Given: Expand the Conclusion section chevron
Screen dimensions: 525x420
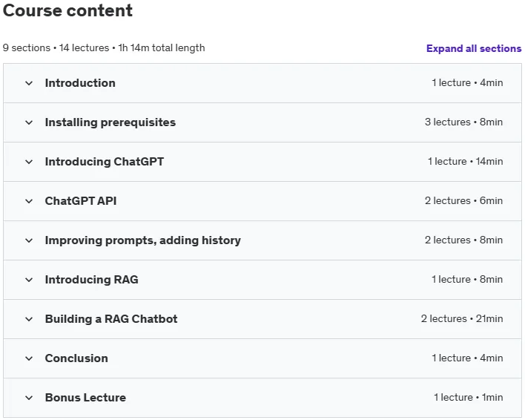Looking at the screenshot, I should pyautogui.click(x=29, y=358).
